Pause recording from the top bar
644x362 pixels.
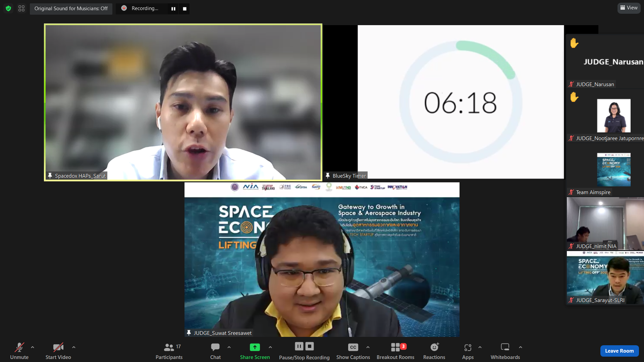coord(173,9)
